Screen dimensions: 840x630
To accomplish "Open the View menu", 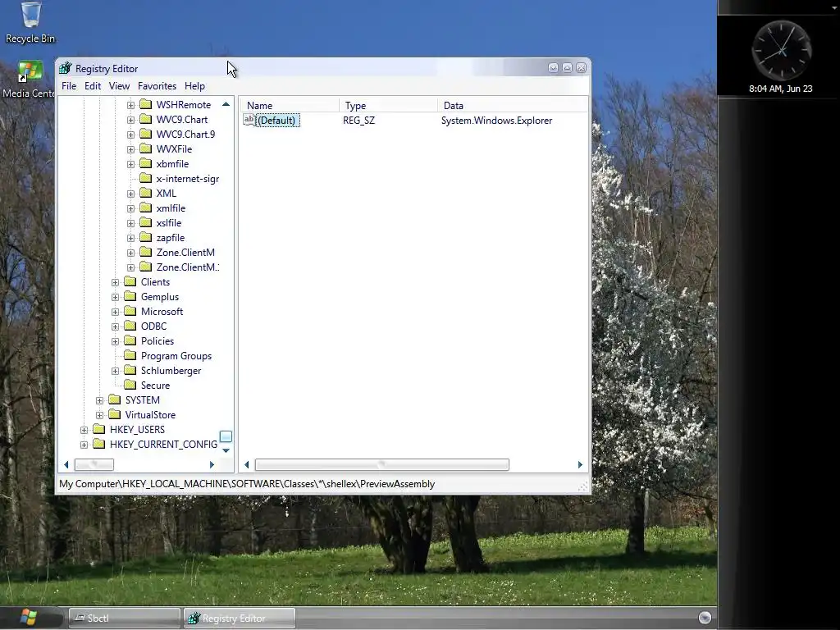I will point(119,85).
